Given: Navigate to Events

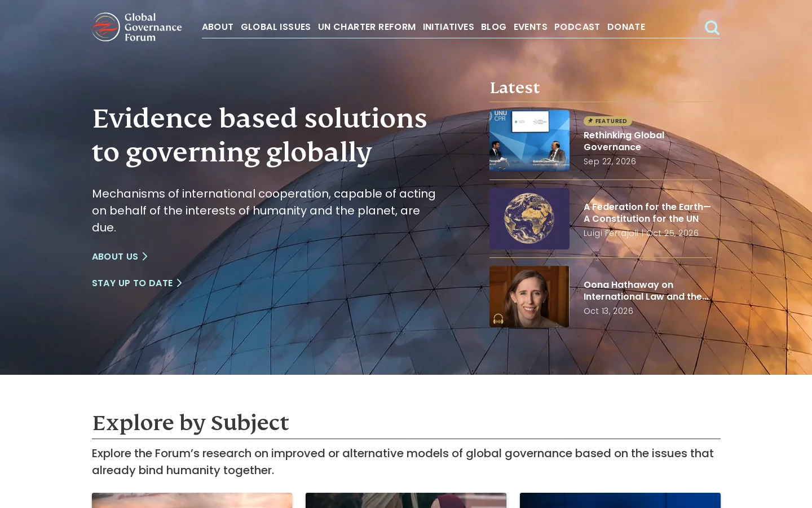Looking at the screenshot, I should click(x=531, y=27).
